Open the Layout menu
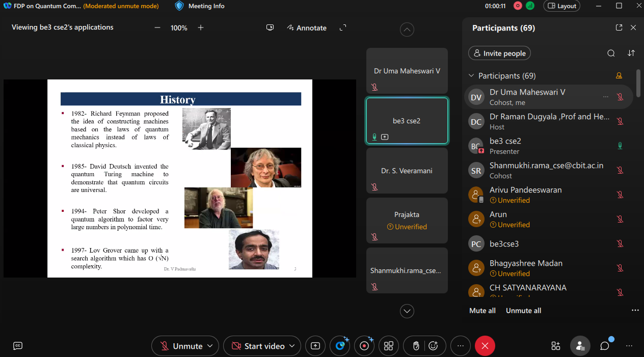The height and width of the screenshot is (357, 644). click(x=562, y=6)
